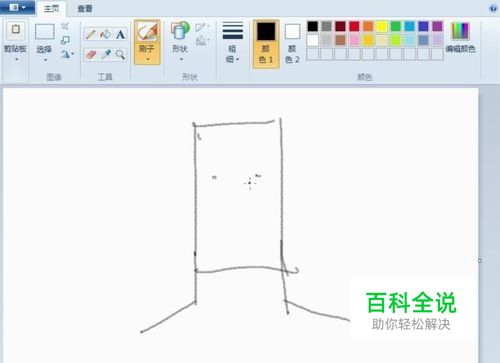This screenshot has height=363, width=500.
Task: Pick the pink rose color swatch
Action: 354,40
